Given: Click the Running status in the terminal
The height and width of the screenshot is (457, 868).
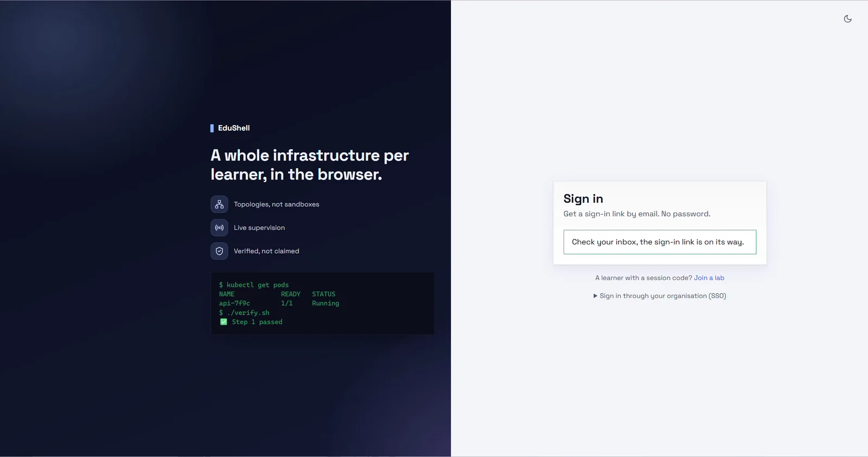Looking at the screenshot, I should [325, 304].
